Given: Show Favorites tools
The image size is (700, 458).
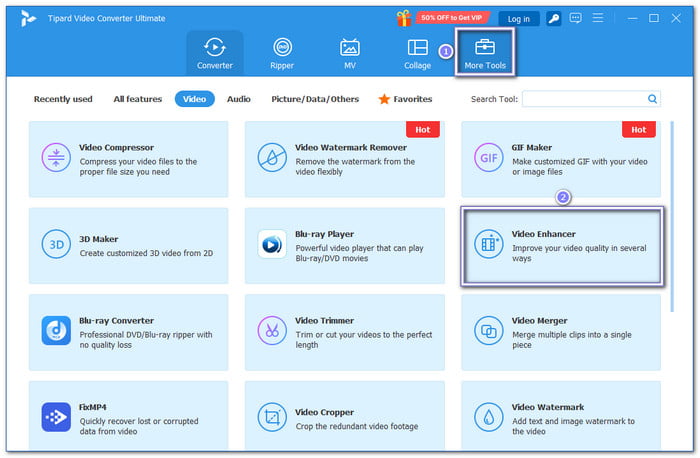Looking at the screenshot, I should [405, 99].
